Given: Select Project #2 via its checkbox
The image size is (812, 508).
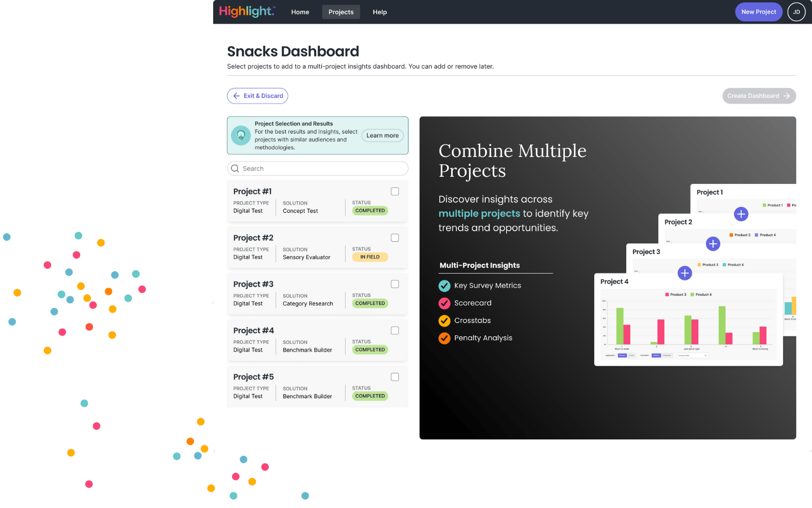Looking at the screenshot, I should point(395,238).
